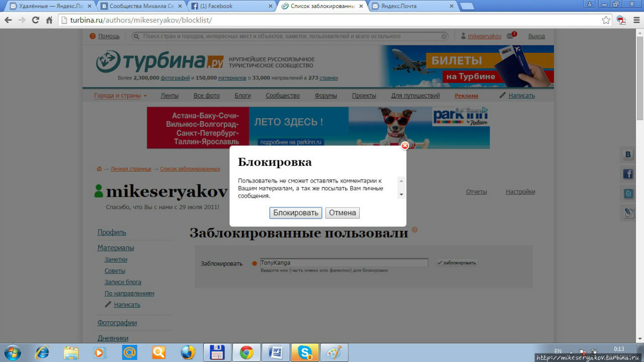Open the Профиль sidebar link
Viewport: 644px width, 362px height.
tap(112, 232)
